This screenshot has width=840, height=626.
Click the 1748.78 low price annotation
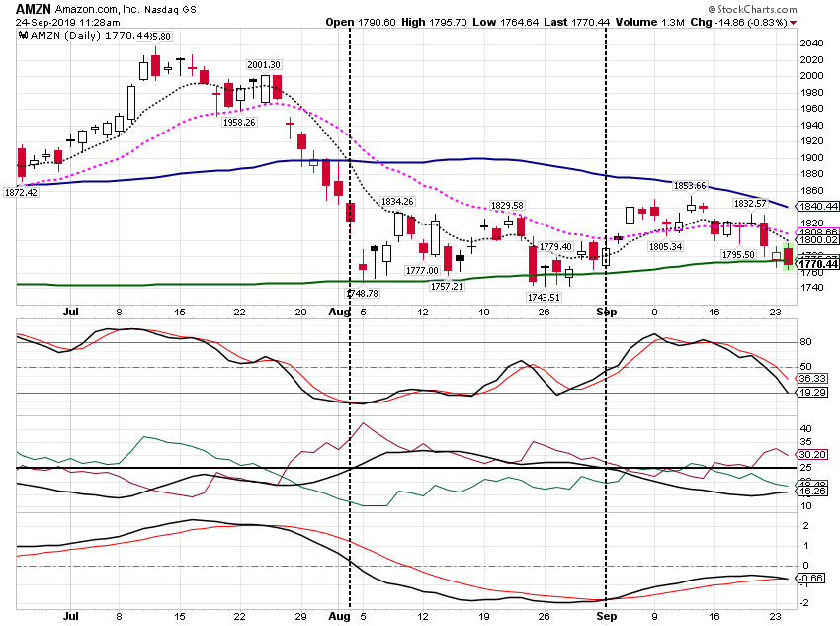click(363, 293)
